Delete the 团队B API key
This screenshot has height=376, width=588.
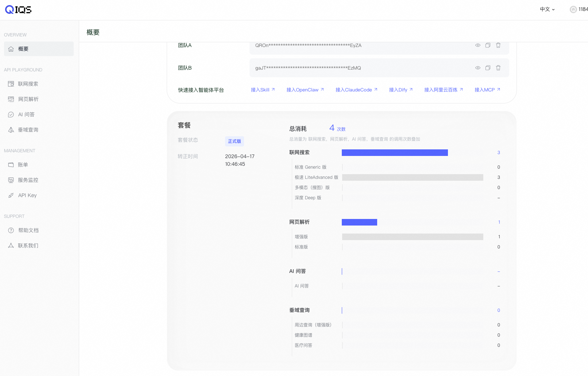(x=498, y=68)
